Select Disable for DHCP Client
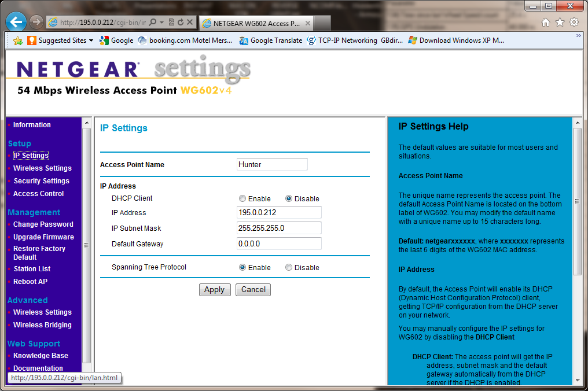Screen dimensions: 588x391 (289, 199)
